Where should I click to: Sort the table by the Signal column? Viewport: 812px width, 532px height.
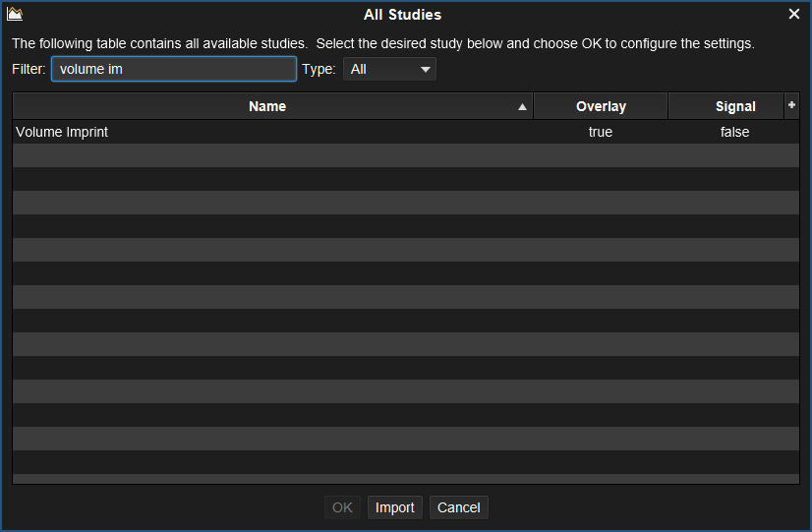tap(726, 106)
